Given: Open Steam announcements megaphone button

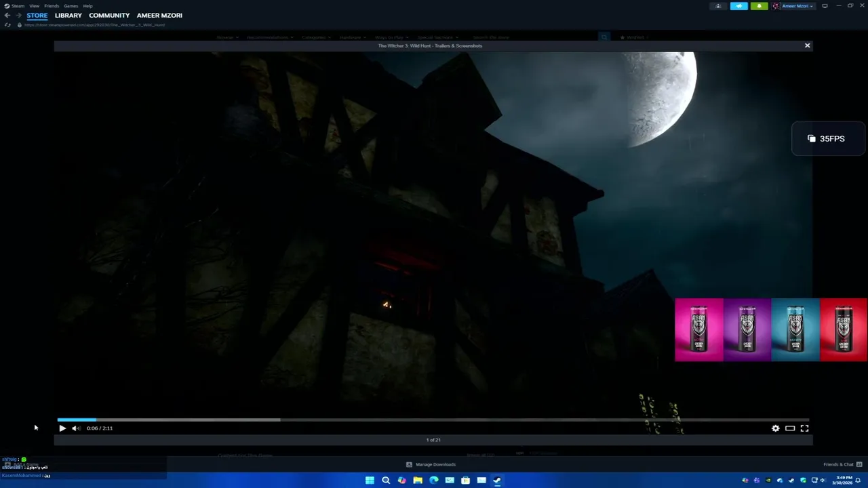Looking at the screenshot, I should (x=738, y=6).
